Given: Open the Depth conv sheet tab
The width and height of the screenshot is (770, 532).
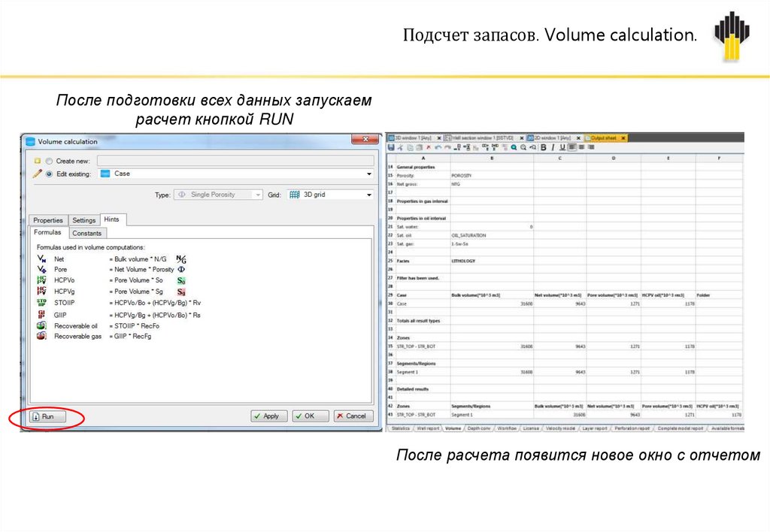Looking at the screenshot, I should tap(479, 428).
